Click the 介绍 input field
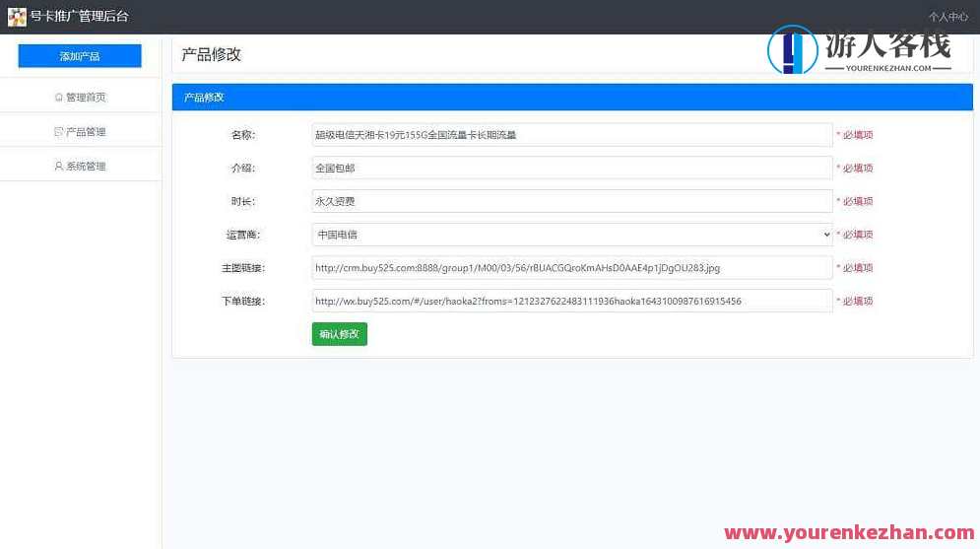 (x=572, y=168)
